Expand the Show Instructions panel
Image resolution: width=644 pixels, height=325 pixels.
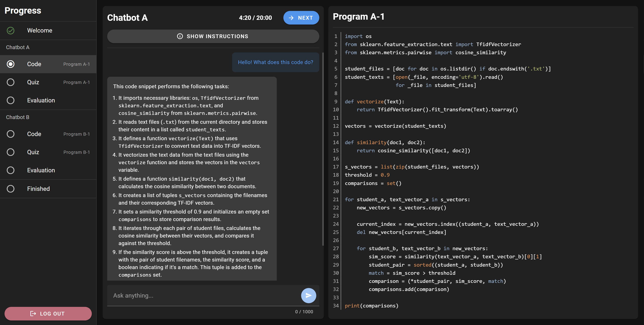213,36
